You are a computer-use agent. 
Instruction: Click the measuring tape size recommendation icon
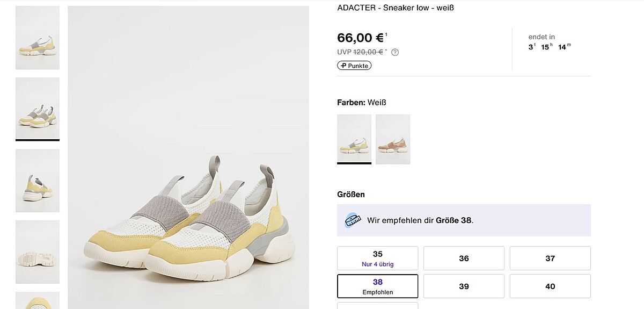(353, 220)
